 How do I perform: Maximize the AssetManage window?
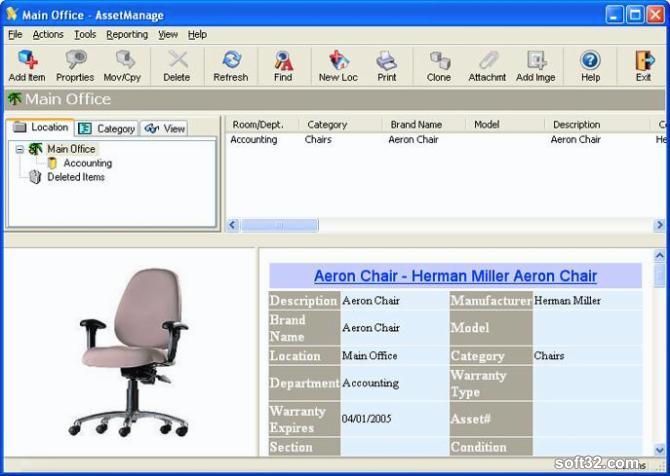635,15
